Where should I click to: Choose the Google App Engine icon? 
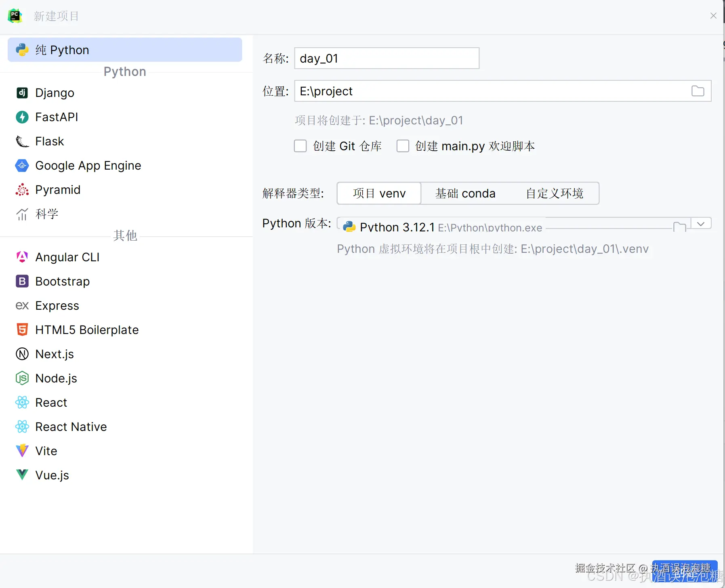point(22,166)
